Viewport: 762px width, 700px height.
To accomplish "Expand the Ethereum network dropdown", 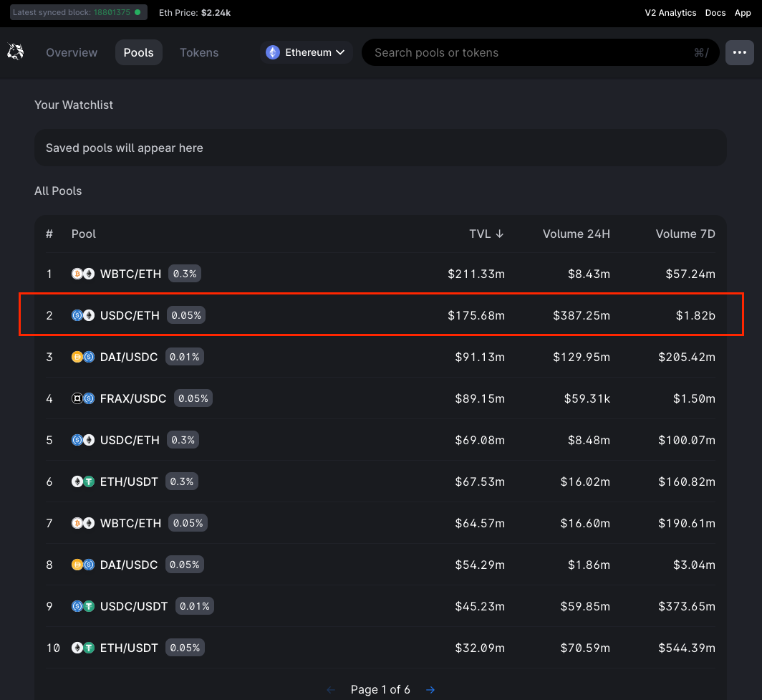I will coord(307,52).
